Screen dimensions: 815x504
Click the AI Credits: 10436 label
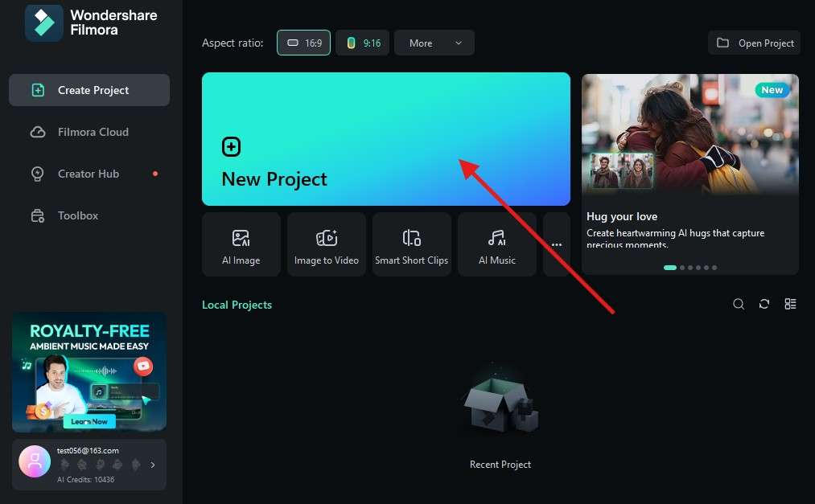[86, 480]
